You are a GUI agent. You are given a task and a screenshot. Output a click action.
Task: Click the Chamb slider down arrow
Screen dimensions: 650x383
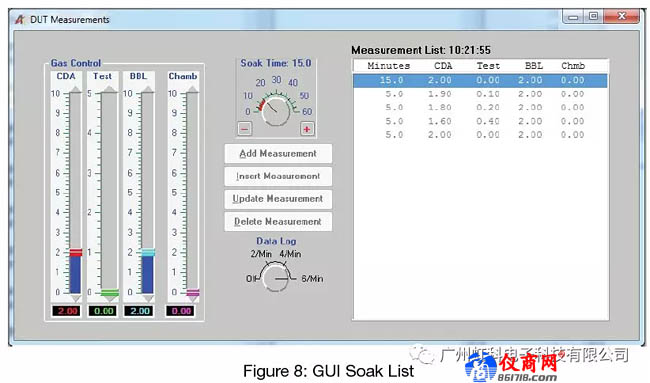point(192,299)
